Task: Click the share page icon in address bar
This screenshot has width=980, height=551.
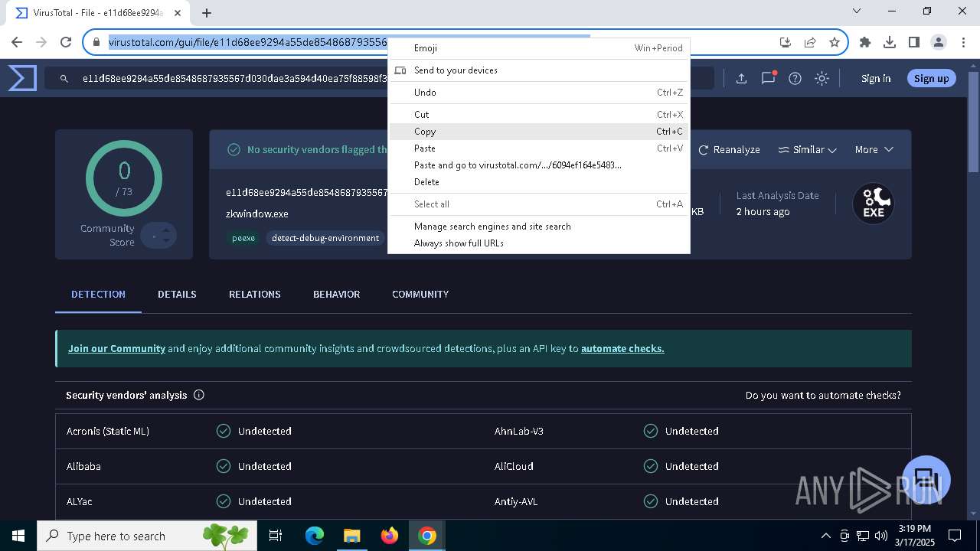Action: click(x=810, y=42)
